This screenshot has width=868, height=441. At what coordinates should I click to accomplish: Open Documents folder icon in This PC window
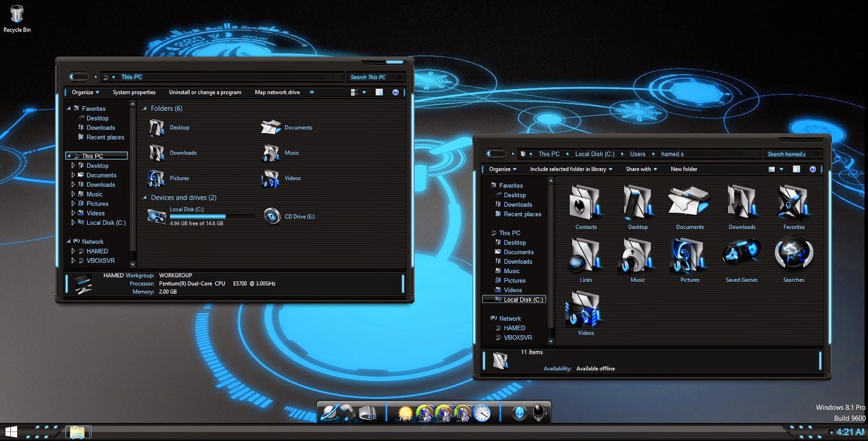[x=271, y=128]
